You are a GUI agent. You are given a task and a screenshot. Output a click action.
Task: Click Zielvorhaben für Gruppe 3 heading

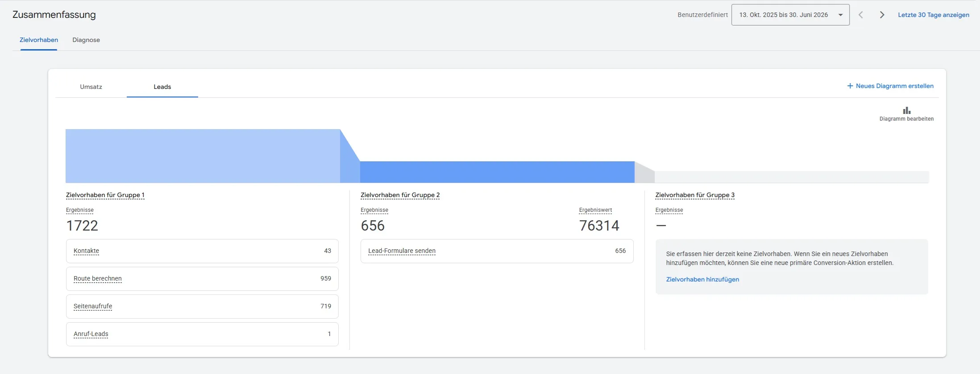695,195
